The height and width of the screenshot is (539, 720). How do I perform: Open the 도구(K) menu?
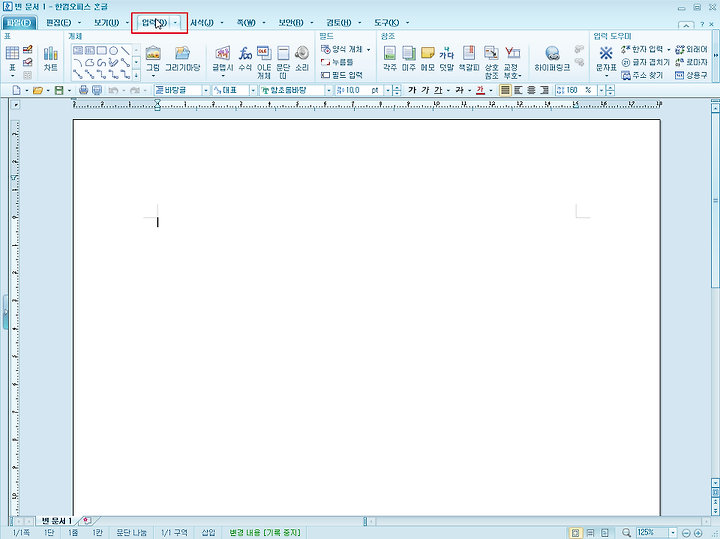coord(386,22)
